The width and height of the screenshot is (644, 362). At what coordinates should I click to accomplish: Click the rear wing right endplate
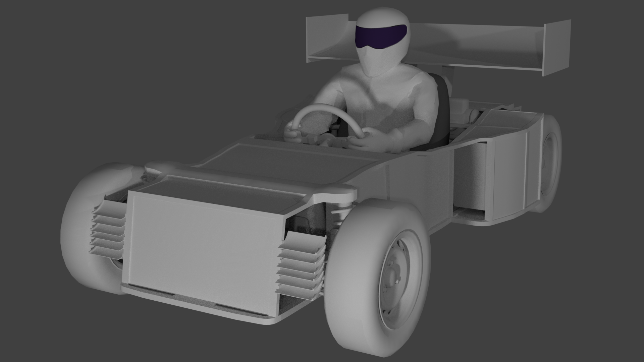557,47
